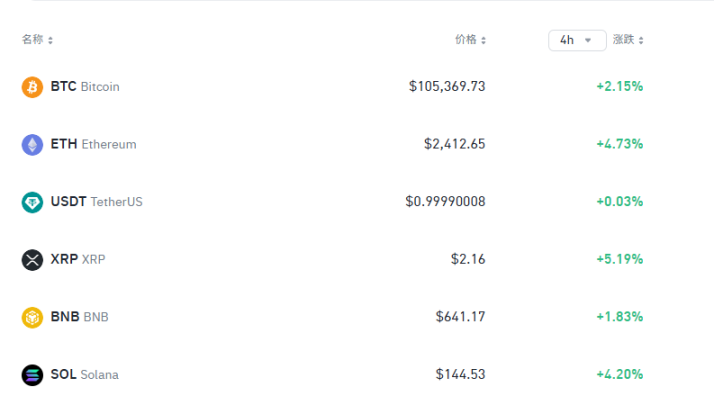
Task: Open the ETH Ethereum row link
Action: coord(93,144)
